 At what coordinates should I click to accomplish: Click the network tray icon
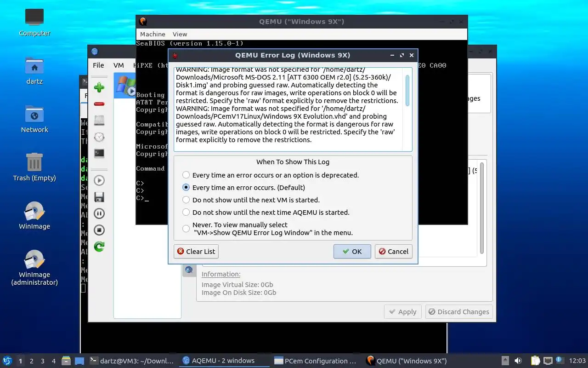tap(548, 361)
